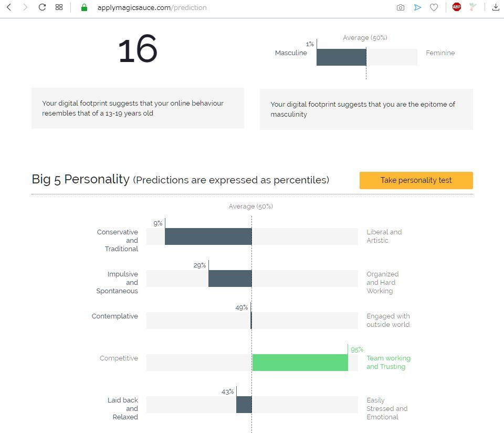This screenshot has width=504, height=433.
Task: Open the speed dial grid icon
Action: [x=59, y=7]
